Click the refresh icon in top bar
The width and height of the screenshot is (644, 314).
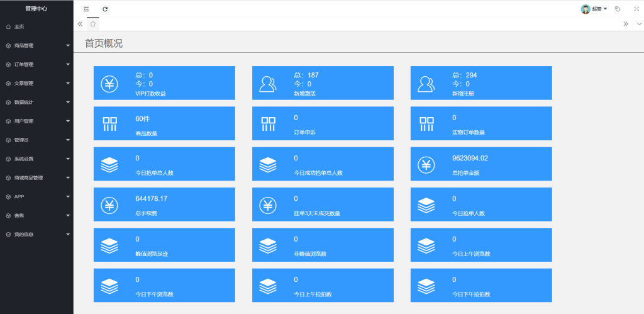pyautogui.click(x=105, y=9)
